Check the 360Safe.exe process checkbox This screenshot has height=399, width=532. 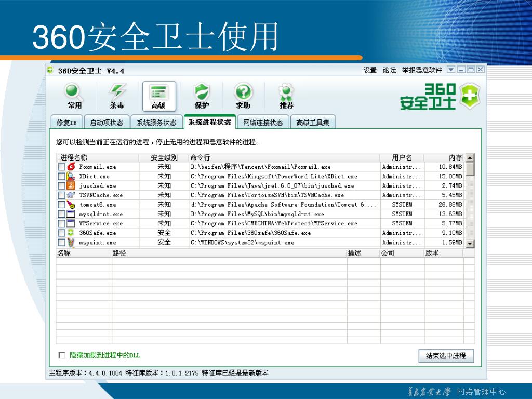pos(61,233)
